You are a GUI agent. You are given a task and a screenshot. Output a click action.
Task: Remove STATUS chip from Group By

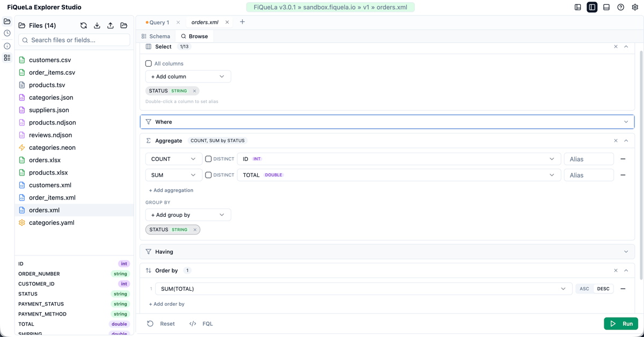tap(195, 230)
